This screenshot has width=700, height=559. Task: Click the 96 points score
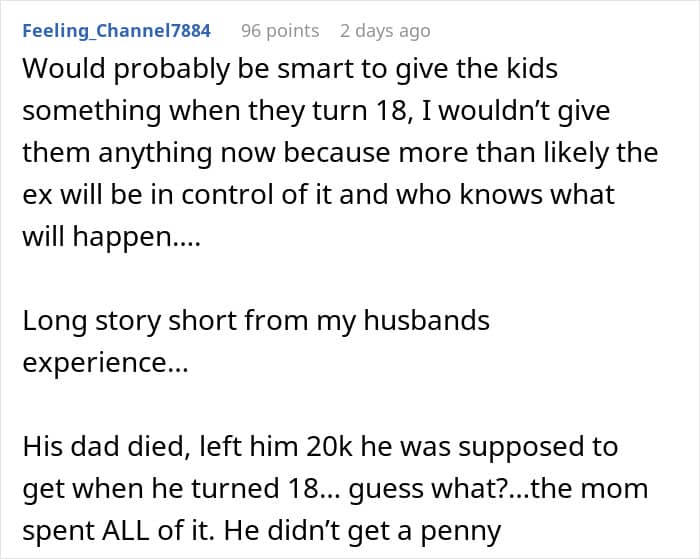tap(280, 30)
